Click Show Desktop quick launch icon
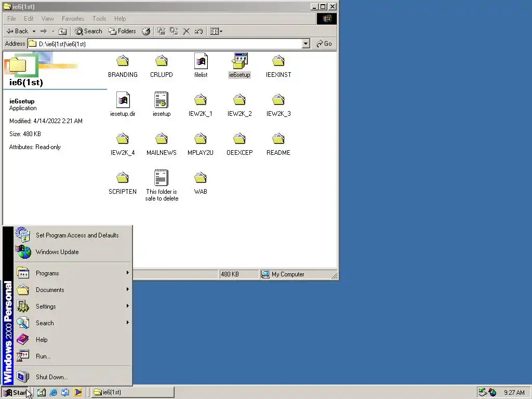 click(42, 393)
